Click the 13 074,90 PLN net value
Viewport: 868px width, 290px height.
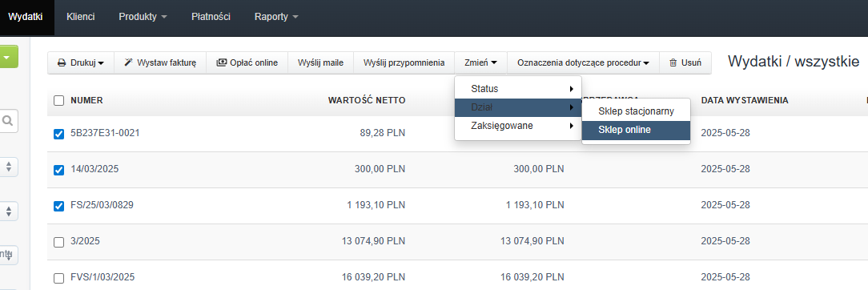coord(374,241)
